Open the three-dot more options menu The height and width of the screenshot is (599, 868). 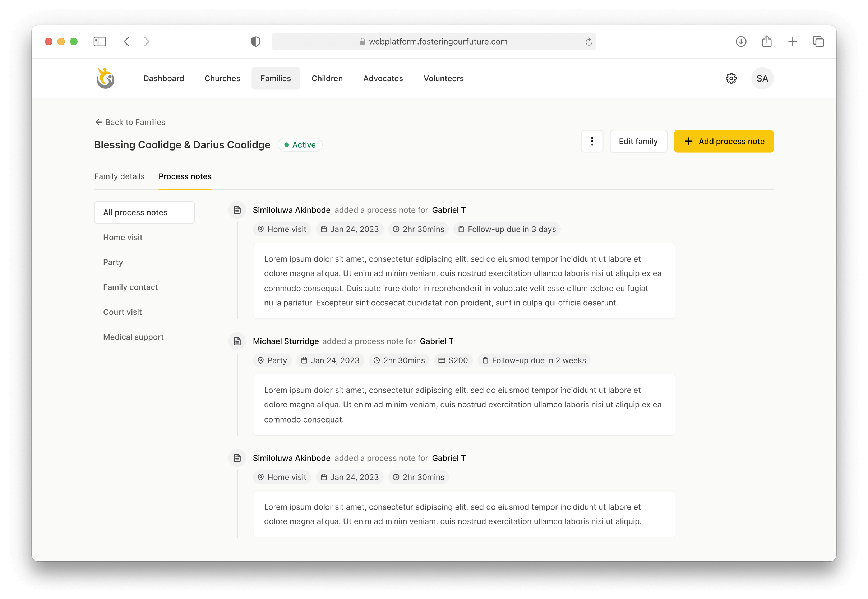point(592,141)
